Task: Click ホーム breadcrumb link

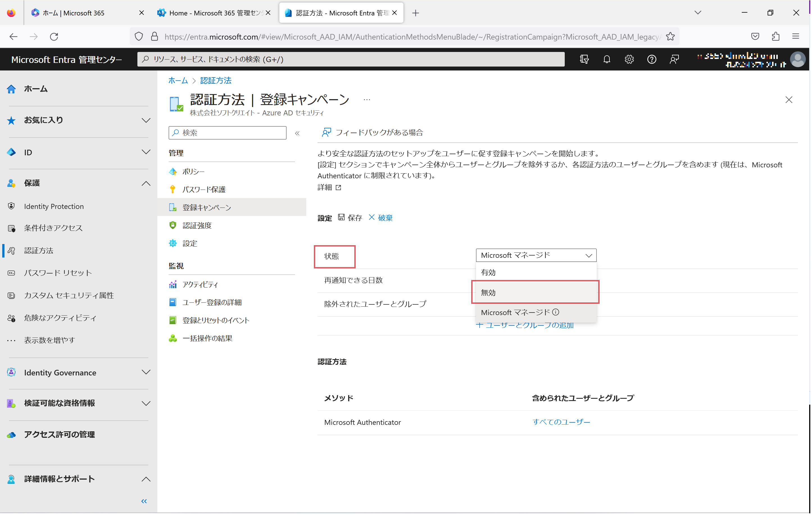Action: pos(178,81)
